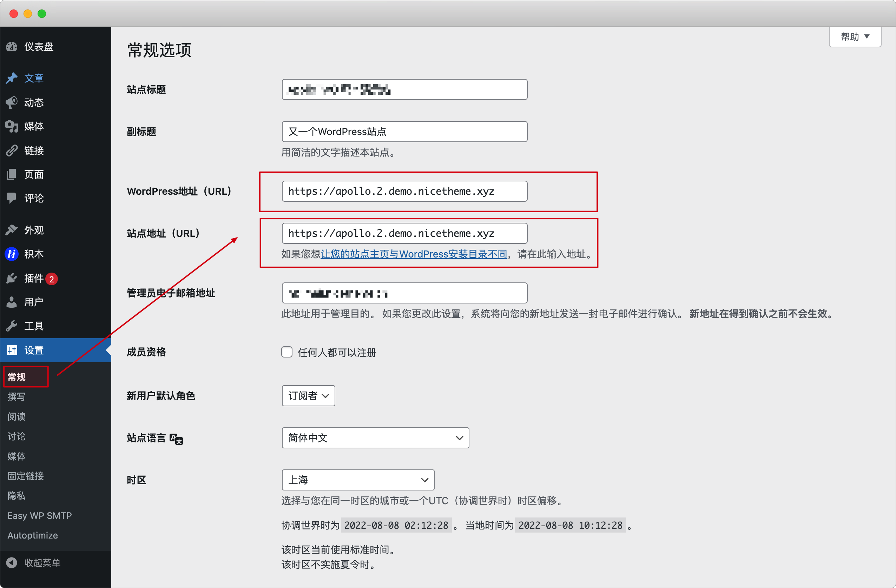Click the plugin update badge showing 2
896x588 pixels.
pos(52,279)
